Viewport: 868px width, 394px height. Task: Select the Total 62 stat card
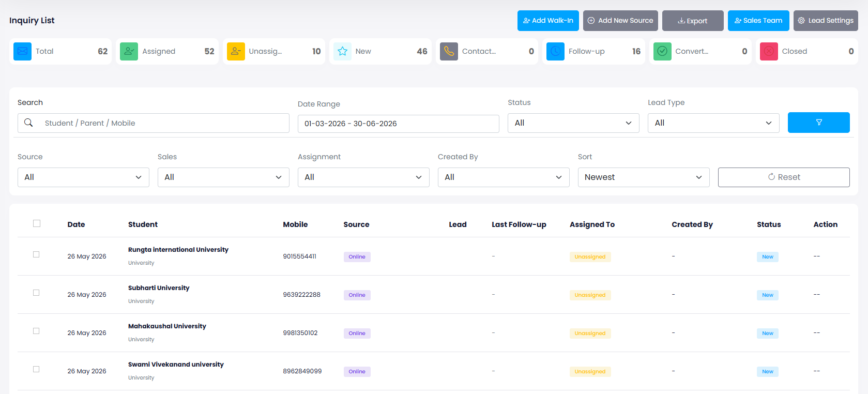pos(60,51)
